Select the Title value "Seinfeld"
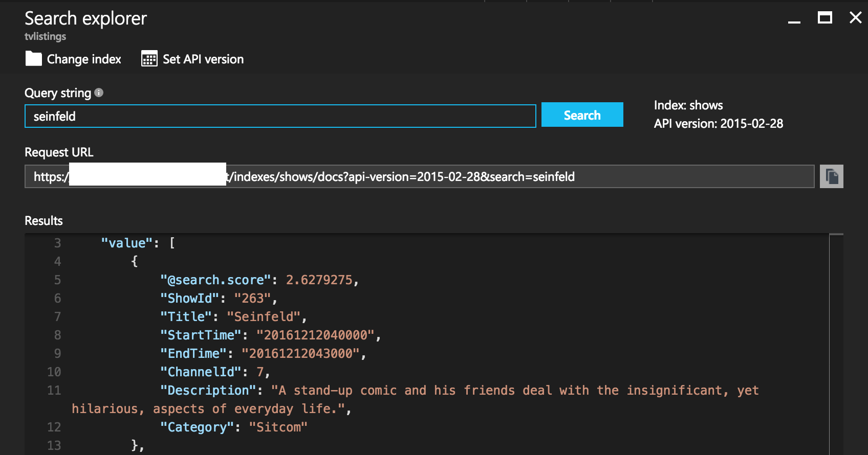 click(x=264, y=316)
